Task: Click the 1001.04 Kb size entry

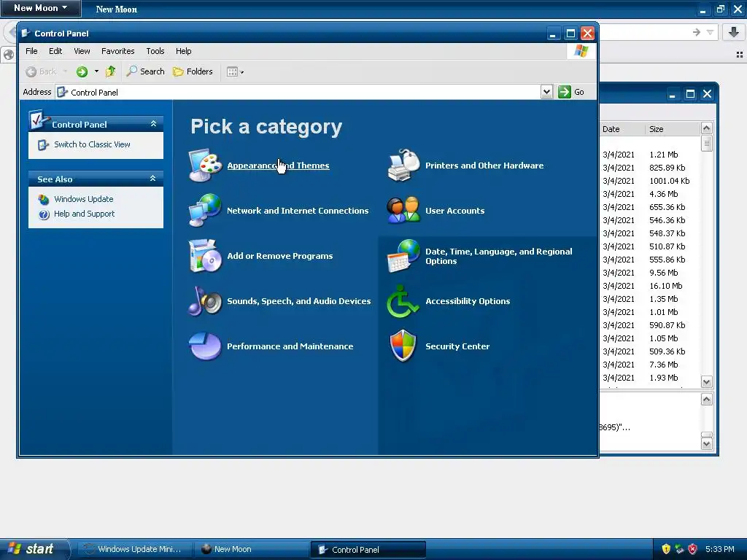Action: pos(670,181)
